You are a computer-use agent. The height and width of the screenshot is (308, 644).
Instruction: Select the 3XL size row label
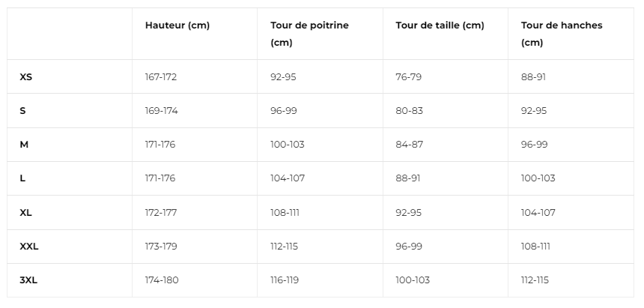coord(28,280)
